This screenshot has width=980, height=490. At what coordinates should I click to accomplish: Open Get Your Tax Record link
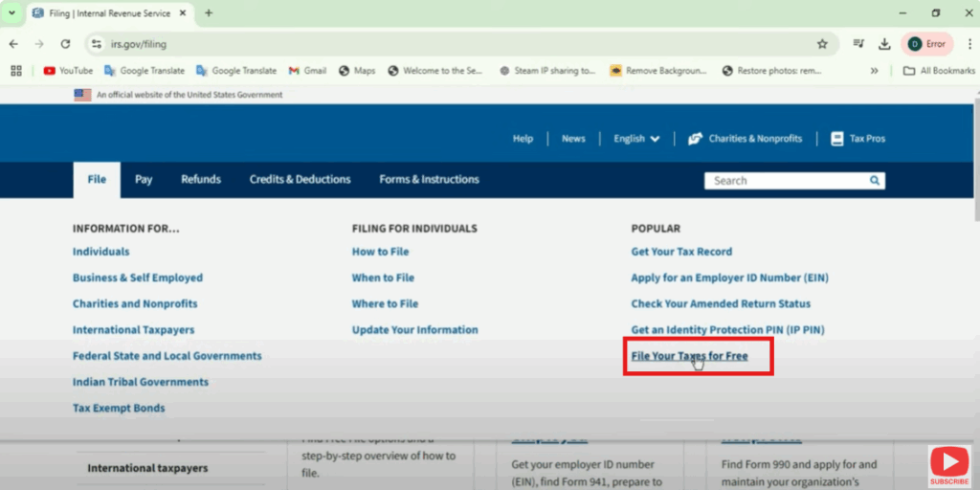pos(681,252)
